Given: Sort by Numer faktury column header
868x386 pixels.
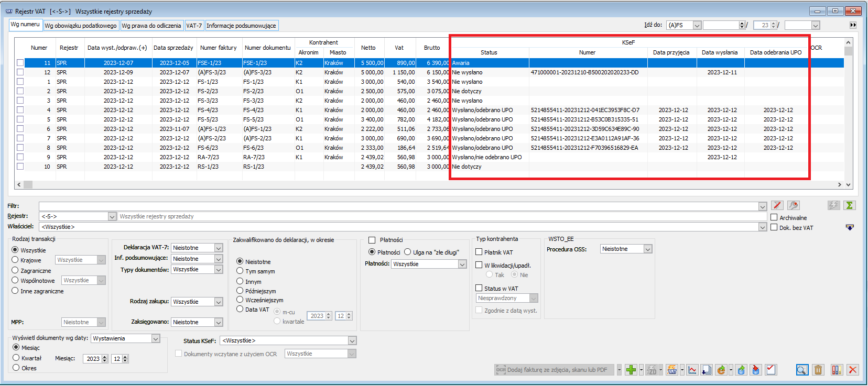Looking at the screenshot, I should (x=219, y=48).
